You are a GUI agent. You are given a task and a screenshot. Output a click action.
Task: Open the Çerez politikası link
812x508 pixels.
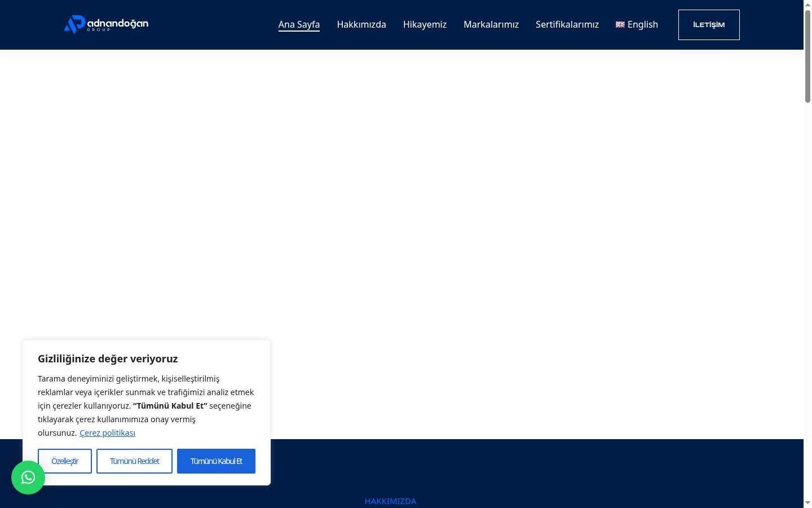click(x=107, y=433)
